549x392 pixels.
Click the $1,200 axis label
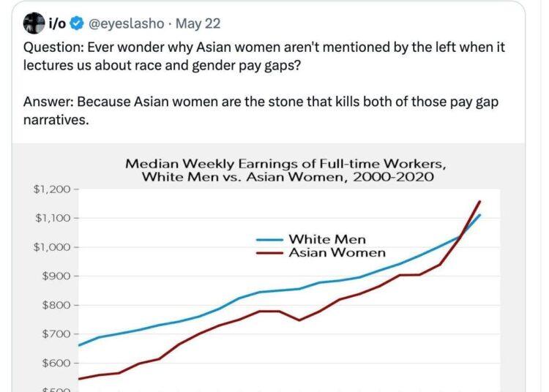tap(52, 189)
